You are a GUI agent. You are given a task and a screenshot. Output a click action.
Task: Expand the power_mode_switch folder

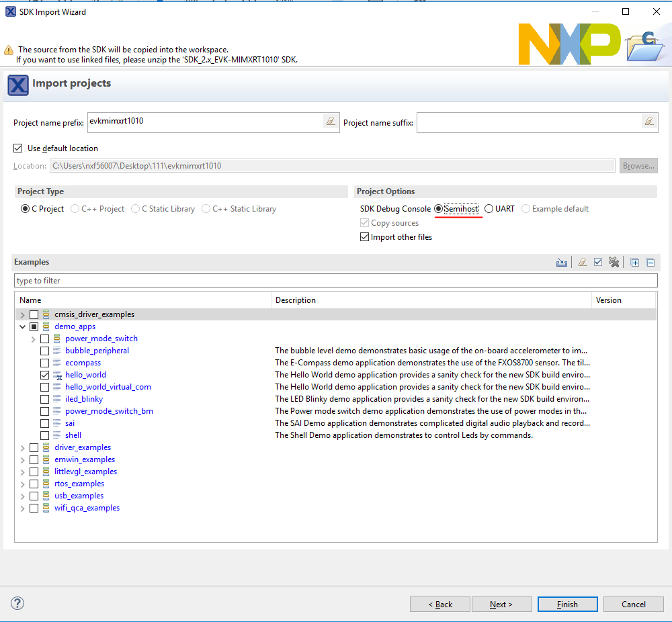click(34, 339)
